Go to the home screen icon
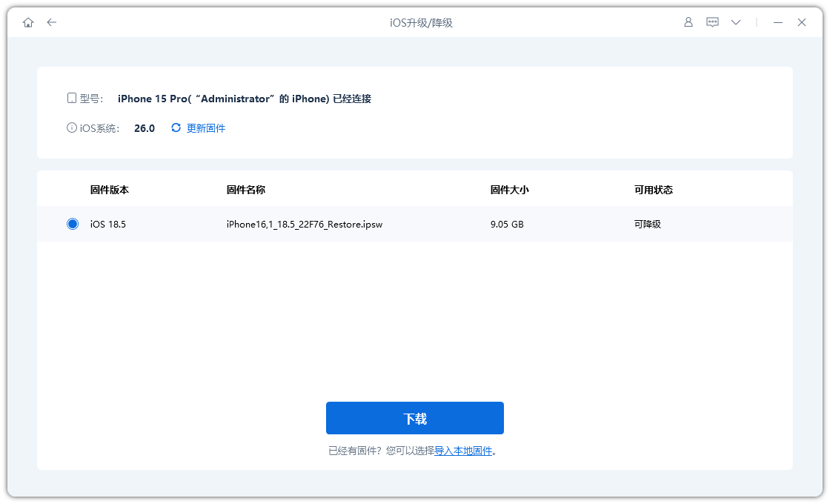The image size is (830, 504). (x=28, y=22)
